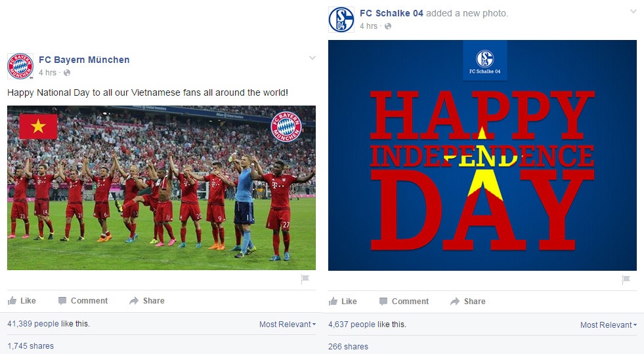Viewport: 644px width, 354px height.
Task: Open the FC Bayern München page name link
Action: [84, 60]
